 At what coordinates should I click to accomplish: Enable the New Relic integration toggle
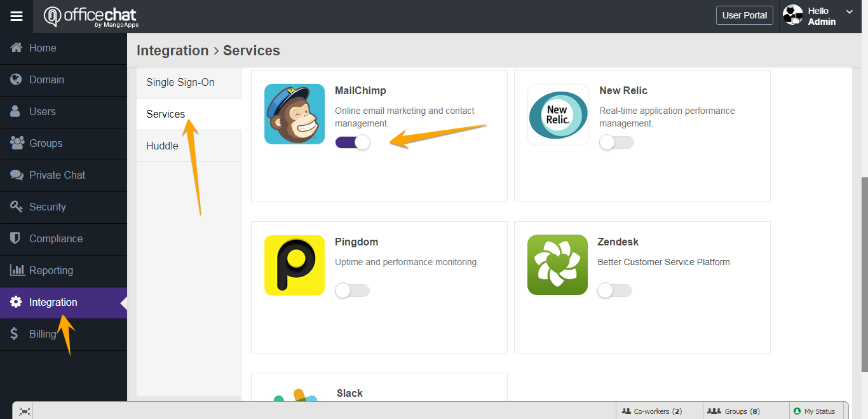click(x=616, y=142)
